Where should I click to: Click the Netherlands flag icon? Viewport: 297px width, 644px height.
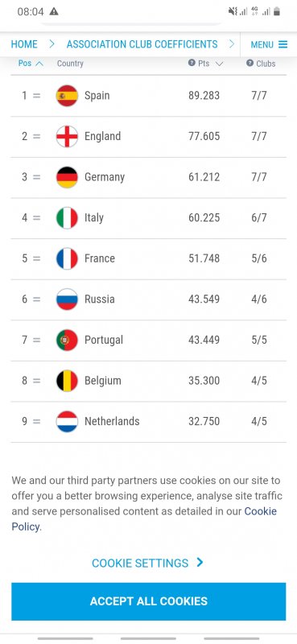coord(67,421)
